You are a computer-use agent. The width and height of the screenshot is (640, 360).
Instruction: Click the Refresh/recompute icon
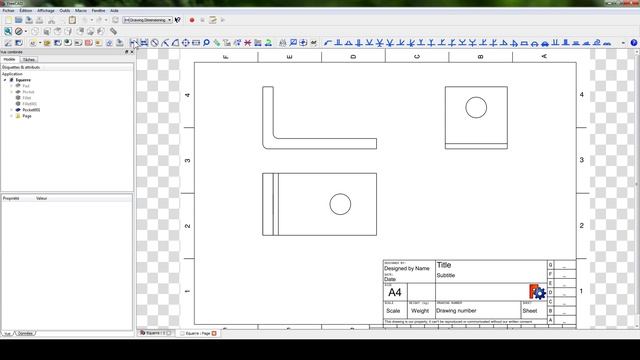tap(116, 20)
